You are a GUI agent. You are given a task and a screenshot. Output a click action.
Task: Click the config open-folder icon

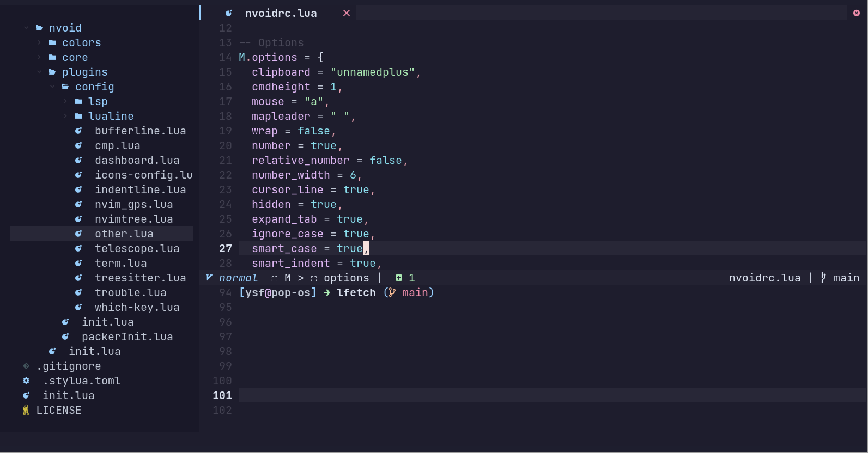point(65,87)
